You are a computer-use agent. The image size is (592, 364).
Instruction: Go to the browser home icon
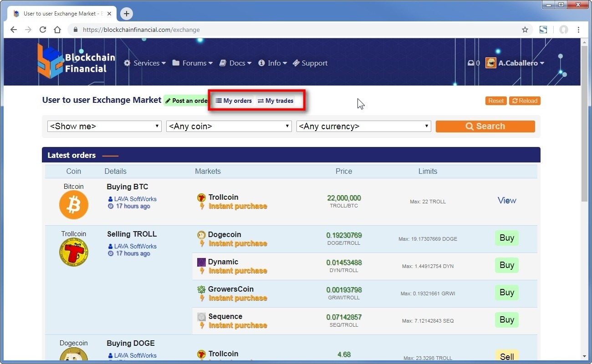(57, 30)
